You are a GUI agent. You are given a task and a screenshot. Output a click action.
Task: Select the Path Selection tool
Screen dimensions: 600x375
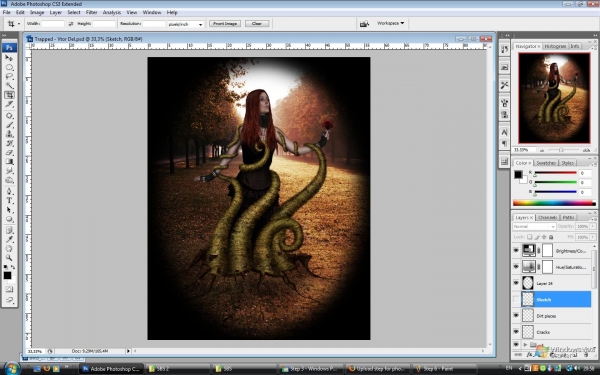pyautogui.click(x=9, y=210)
